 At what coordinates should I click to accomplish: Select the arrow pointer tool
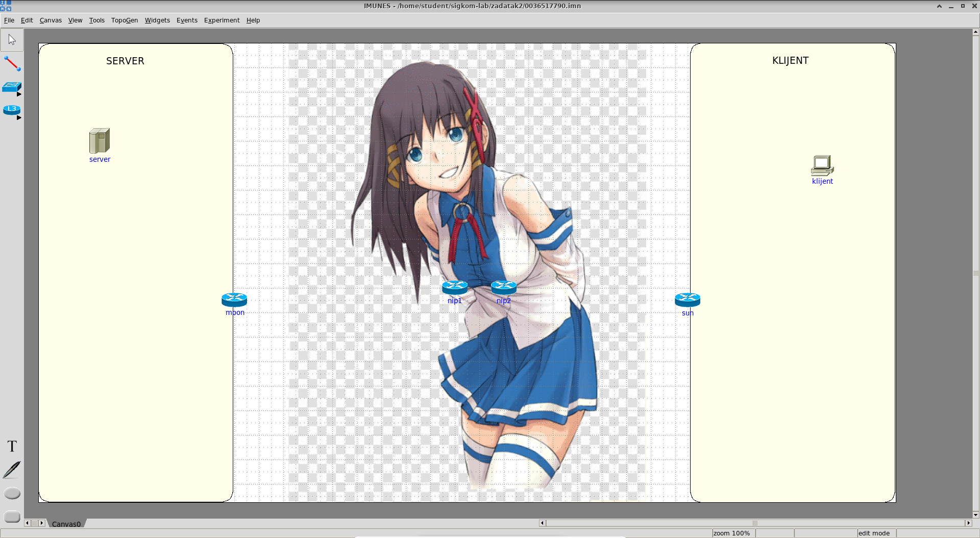(x=12, y=40)
